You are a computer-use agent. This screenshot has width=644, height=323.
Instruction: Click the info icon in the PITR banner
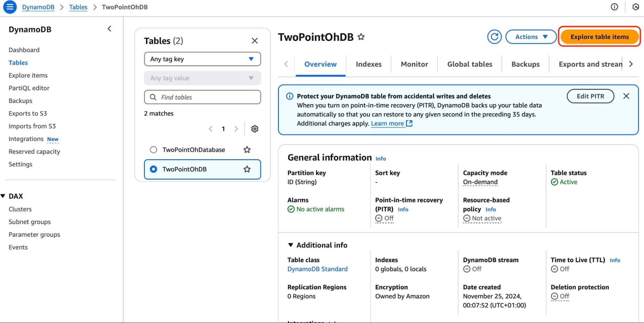click(290, 96)
